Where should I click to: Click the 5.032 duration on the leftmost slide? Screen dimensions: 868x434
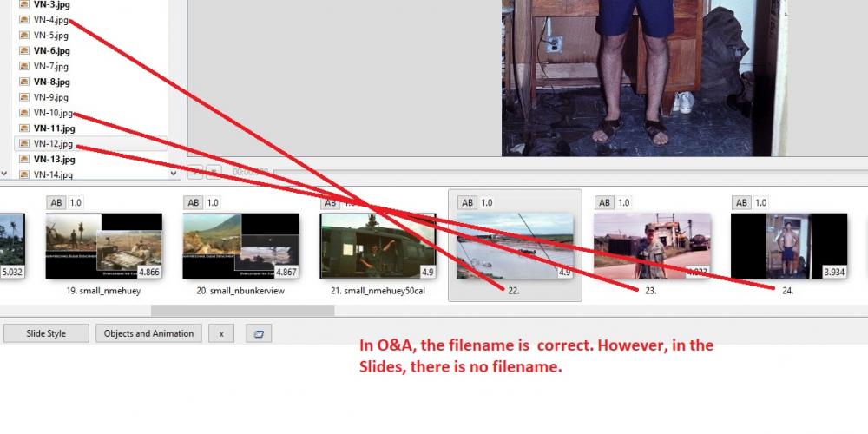(11, 272)
